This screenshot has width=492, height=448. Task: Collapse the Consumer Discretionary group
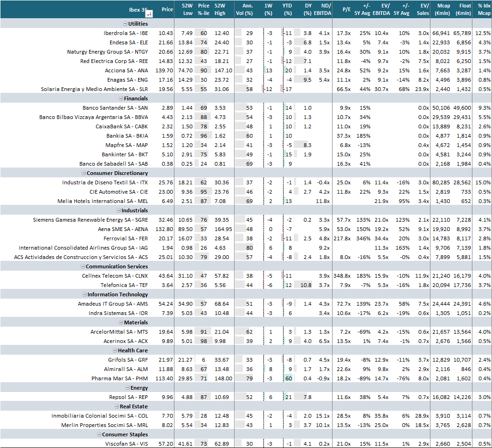84,173
